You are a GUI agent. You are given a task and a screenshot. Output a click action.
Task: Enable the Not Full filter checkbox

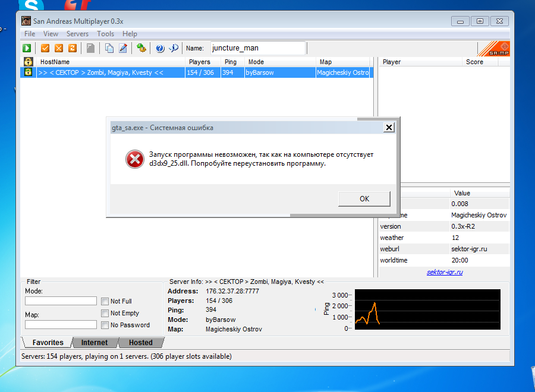[x=105, y=301]
